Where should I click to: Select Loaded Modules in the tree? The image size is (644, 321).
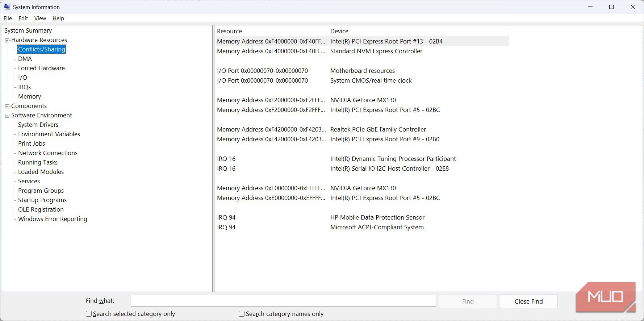(x=41, y=172)
